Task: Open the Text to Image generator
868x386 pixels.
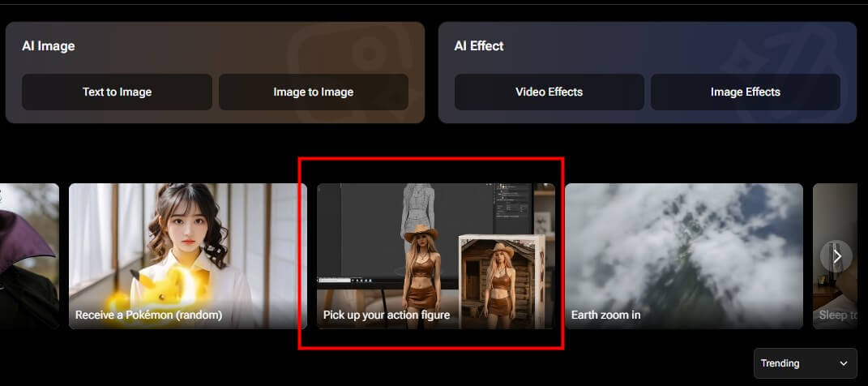Action: click(117, 92)
